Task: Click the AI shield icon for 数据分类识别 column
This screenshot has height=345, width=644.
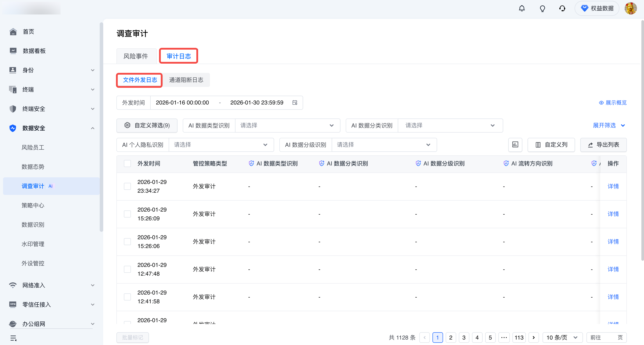Action: [322, 163]
